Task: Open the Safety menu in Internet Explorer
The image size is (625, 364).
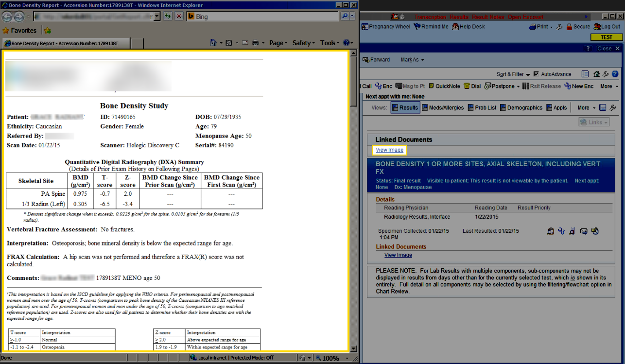Action: [303, 43]
